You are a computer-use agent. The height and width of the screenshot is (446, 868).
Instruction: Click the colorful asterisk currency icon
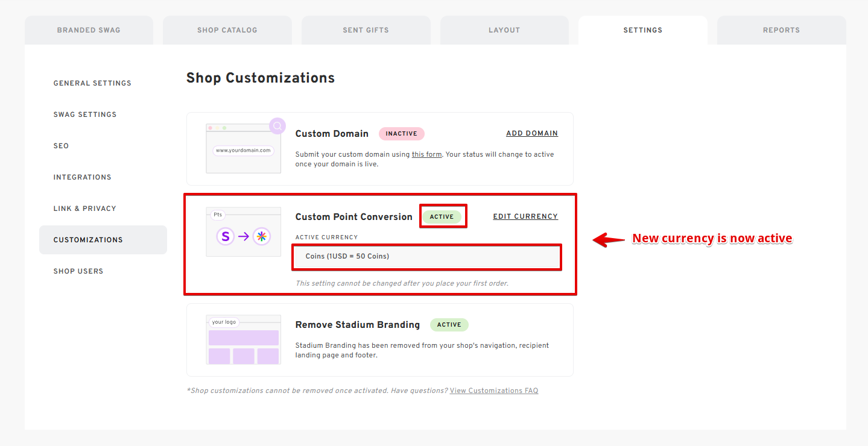point(261,237)
